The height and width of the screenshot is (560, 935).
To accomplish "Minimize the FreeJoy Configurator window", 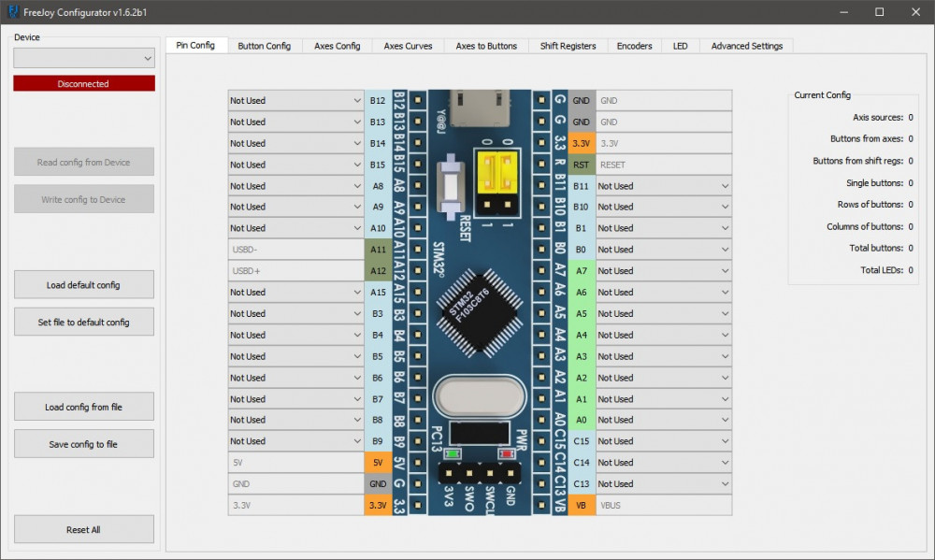I will click(x=843, y=12).
